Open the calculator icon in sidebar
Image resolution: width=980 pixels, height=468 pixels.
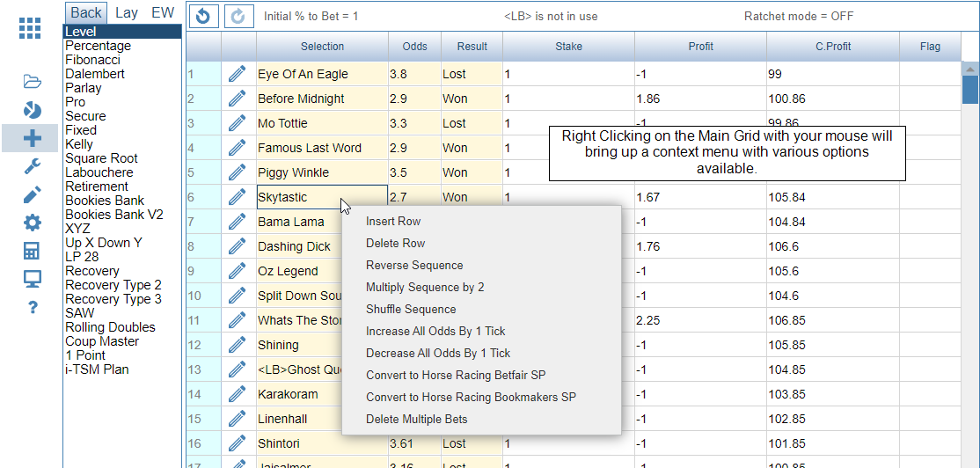pos(32,251)
